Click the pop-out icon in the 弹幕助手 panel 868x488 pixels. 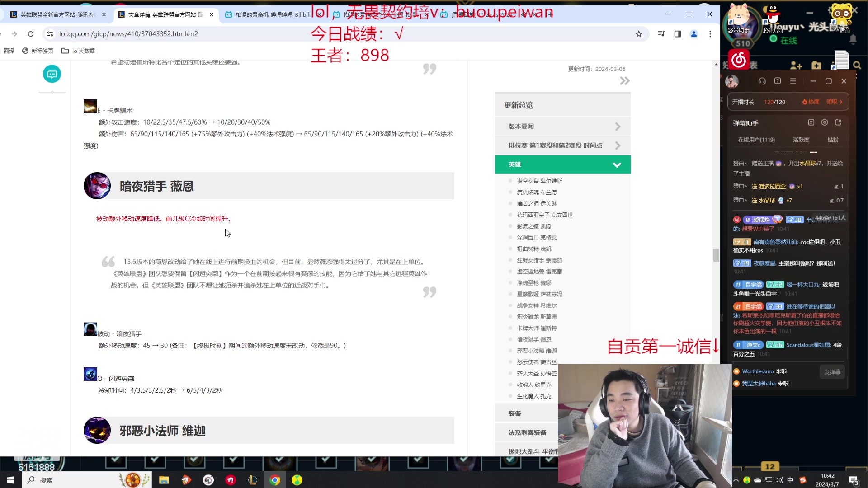[x=839, y=122]
